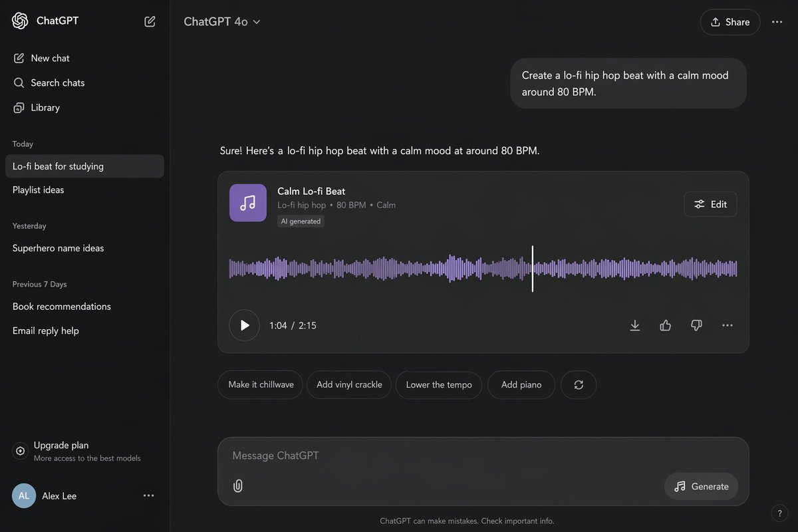Screen dimensions: 798x532
Task: Click the New chat pencil icon in sidebar list
Action: point(19,58)
